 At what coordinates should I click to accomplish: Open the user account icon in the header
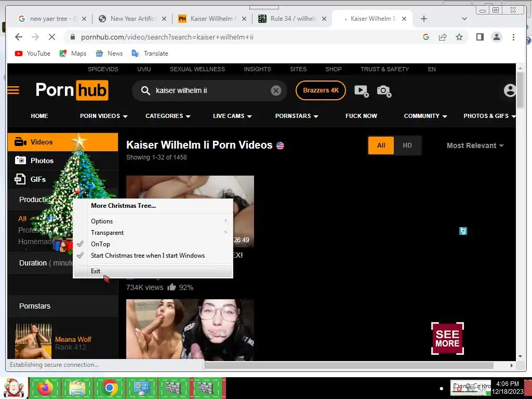tap(510, 90)
